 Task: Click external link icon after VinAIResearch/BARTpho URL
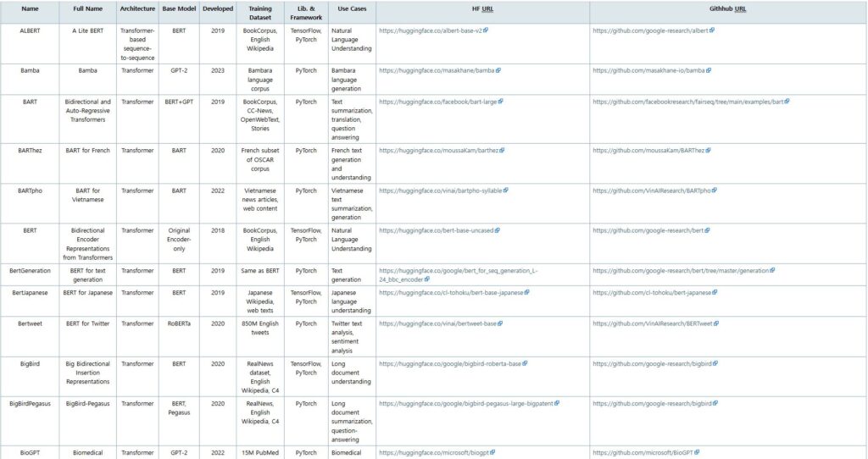[x=715, y=191]
